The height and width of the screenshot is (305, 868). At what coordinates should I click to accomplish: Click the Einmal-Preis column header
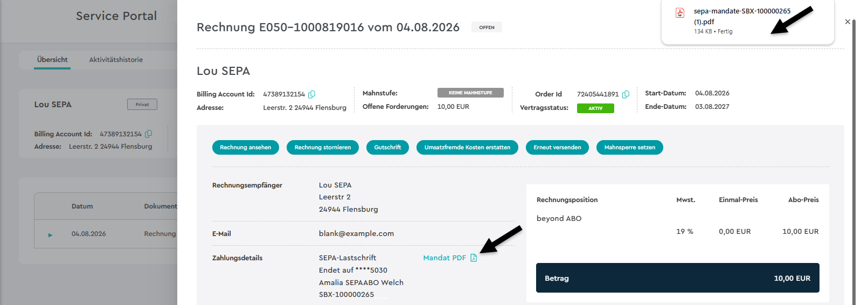(738, 200)
